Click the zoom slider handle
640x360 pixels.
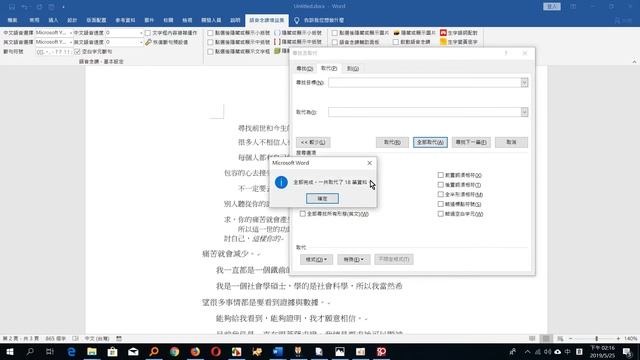[x=596, y=338]
